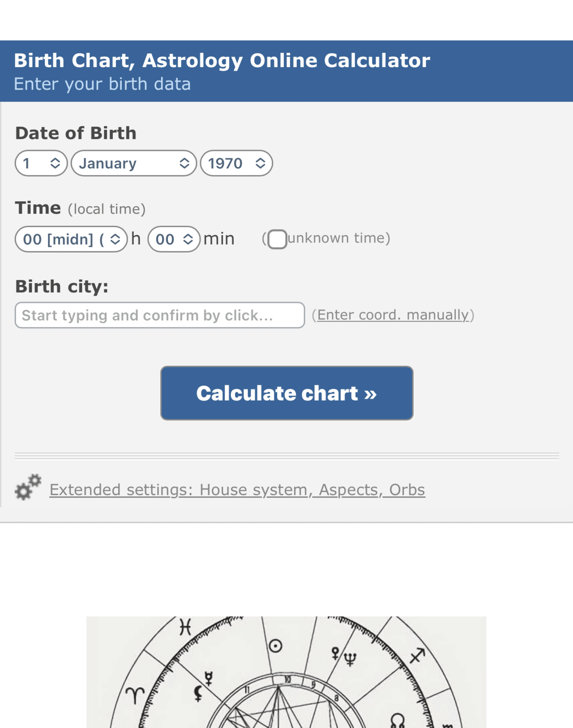573x728 pixels.
Task: Open the minutes dropdown showing 00
Action: [x=174, y=239]
